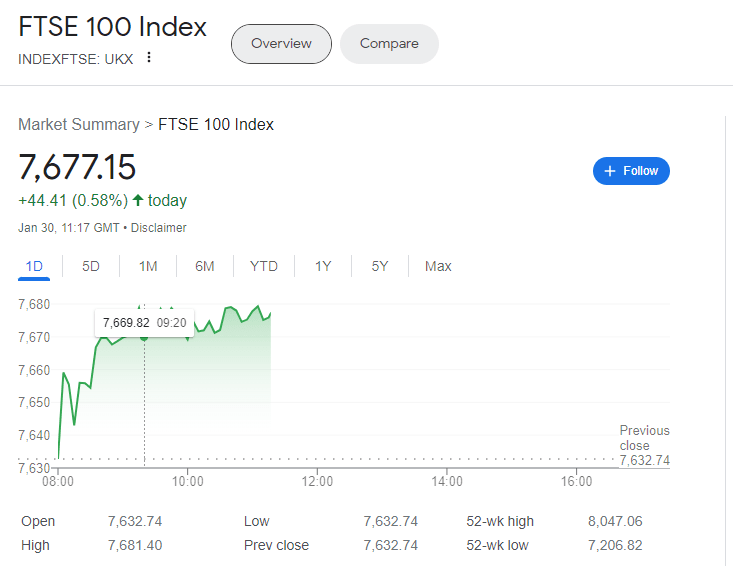
Task: Open the Market Summary breadcrumb link
Action: (x=79, y=124)
